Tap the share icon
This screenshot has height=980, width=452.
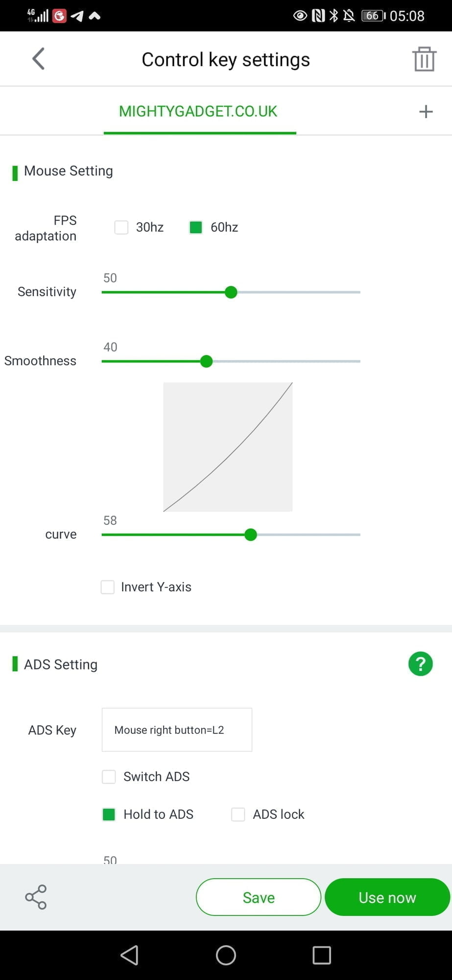[x=36, y=897]
